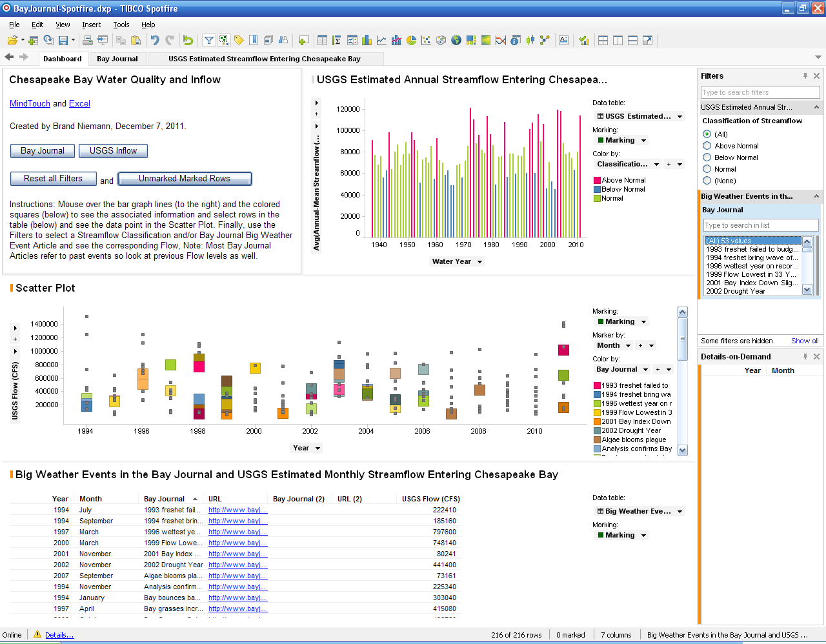Insert a bar chart visualization

367,41
